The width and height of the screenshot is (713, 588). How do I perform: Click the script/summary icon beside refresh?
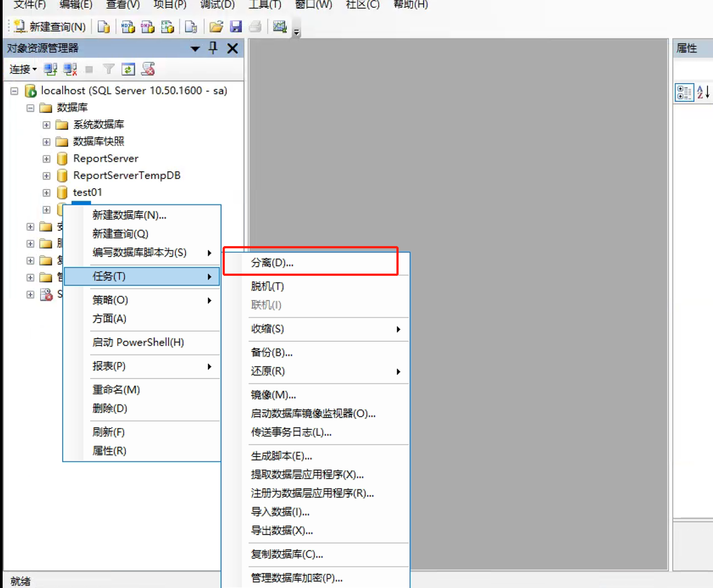148,69
